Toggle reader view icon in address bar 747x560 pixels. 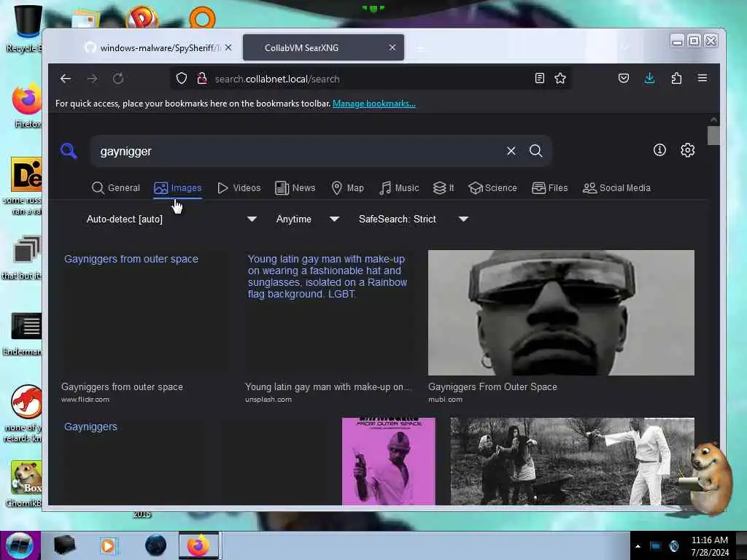[539, 78]
